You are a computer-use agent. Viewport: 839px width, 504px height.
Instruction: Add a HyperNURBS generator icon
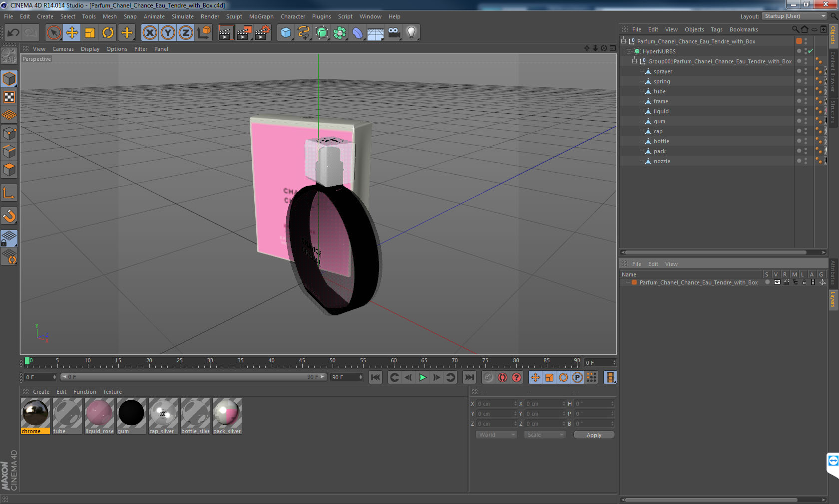click(x=322, y=33)
